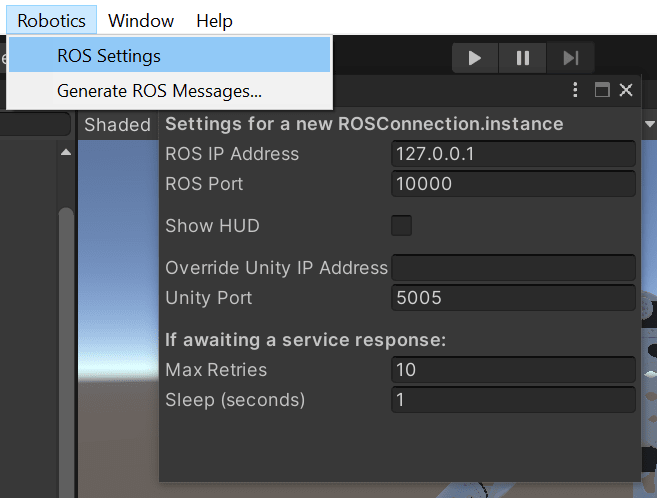Open the ROS Settings window options kebab menu

pyautogui.click(x=575, y=90)
